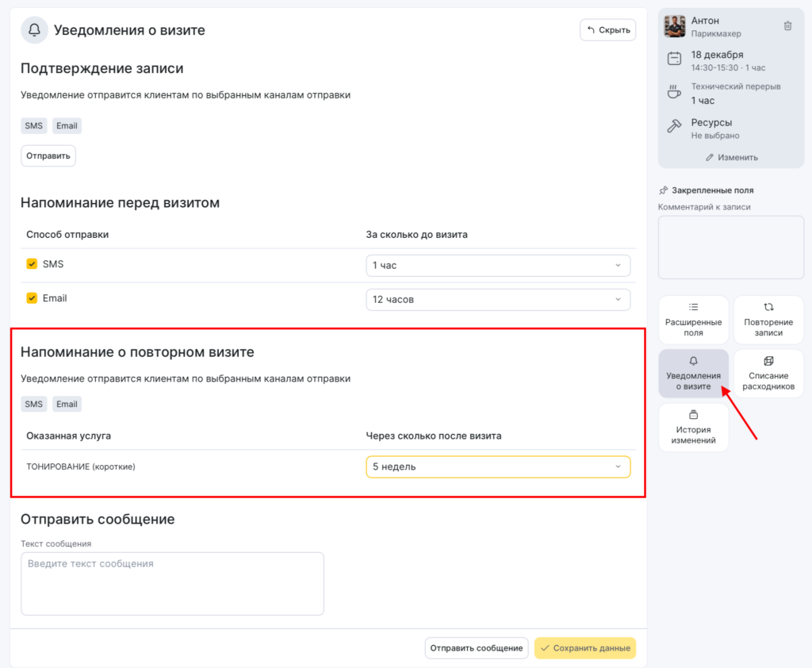Uncheck the Email reminder checkbox
Viewport: 812px width, 668px height.
coord(32,298)
